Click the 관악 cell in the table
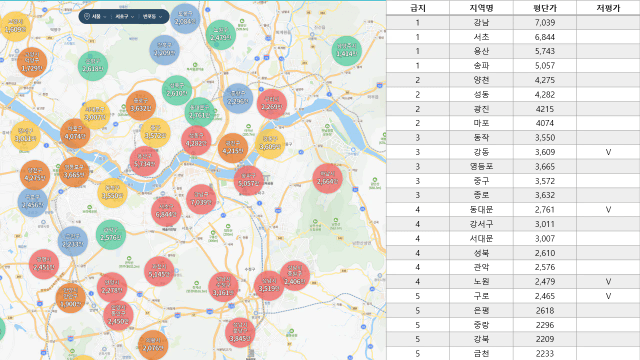 pos(481,267)
